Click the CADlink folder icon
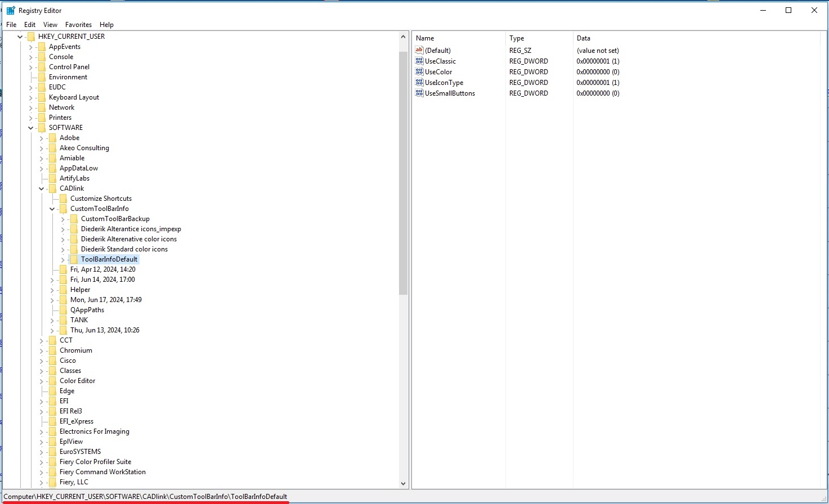The width and height of the screenshot is (829, 504). click(x=52, y=188)
